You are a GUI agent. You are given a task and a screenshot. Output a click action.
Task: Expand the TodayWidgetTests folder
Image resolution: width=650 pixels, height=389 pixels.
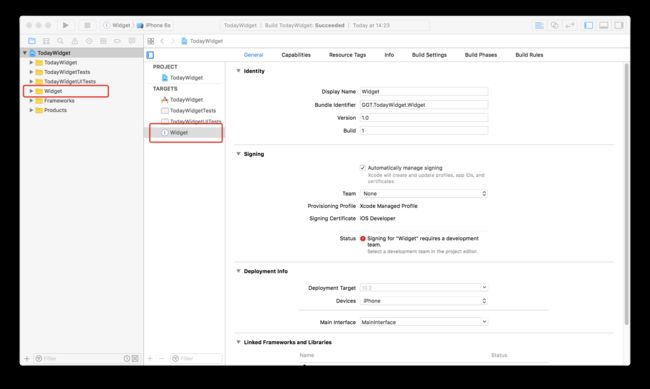[x=31, y=72]
